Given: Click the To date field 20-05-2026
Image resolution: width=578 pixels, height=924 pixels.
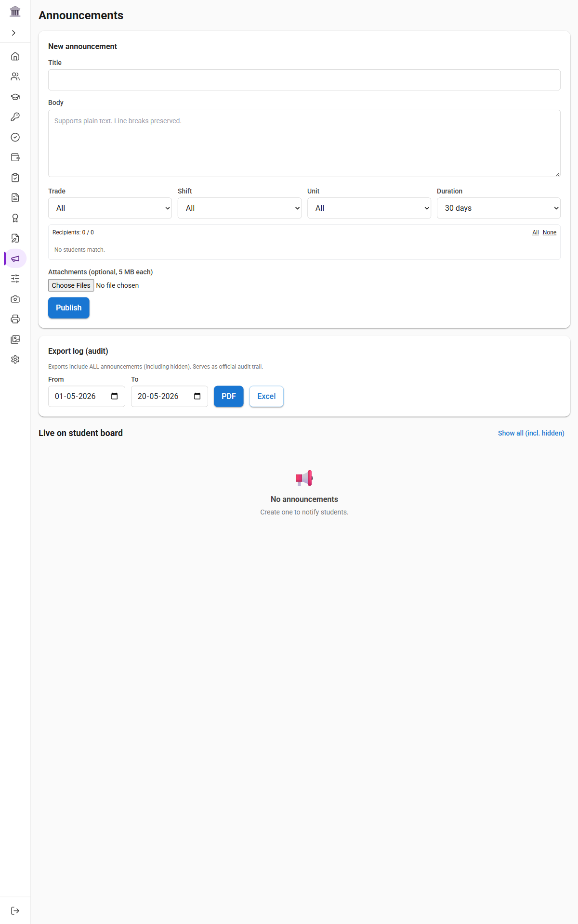Looking at the screenshot, I should [170, 396].
